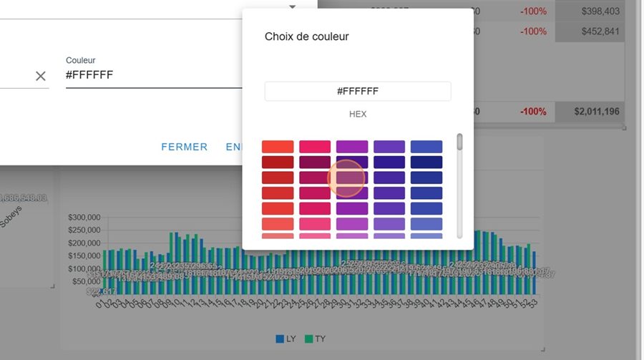Select the pink swatch in fifth row
This screenshot has width=644, height=360.
[315, 208]
